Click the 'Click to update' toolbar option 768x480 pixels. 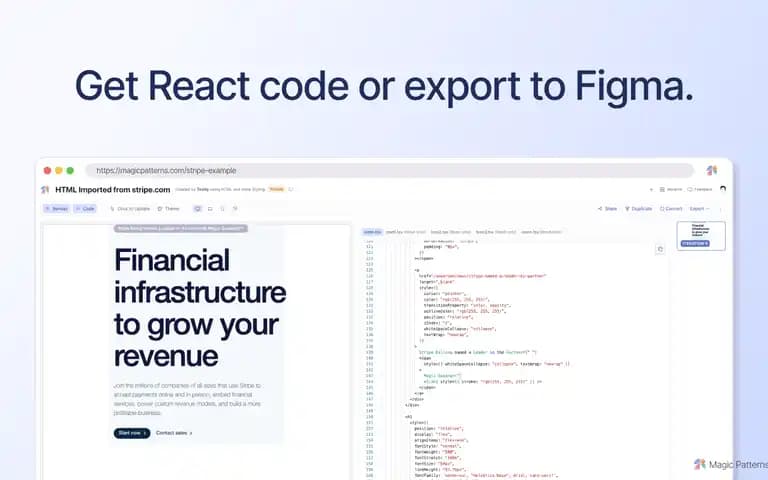click(x=130, y=209)
